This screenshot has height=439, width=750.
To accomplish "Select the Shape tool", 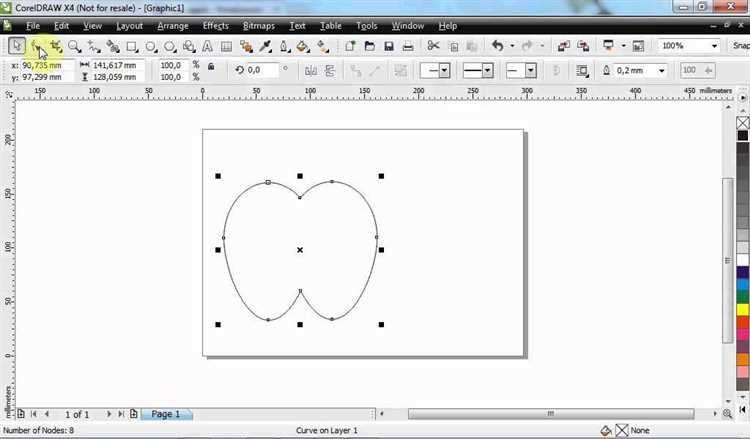I will coord(37,46).
